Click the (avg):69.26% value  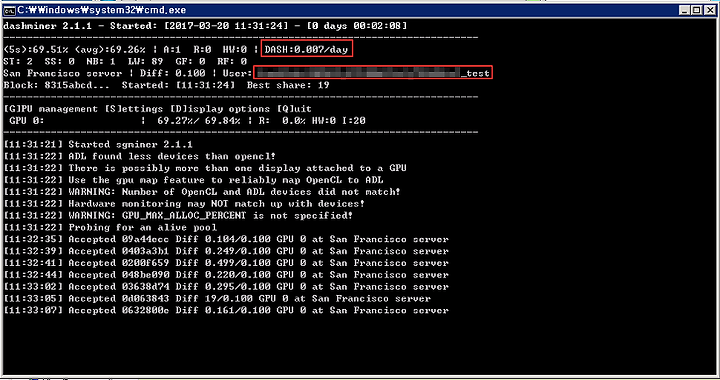point(110,49)
